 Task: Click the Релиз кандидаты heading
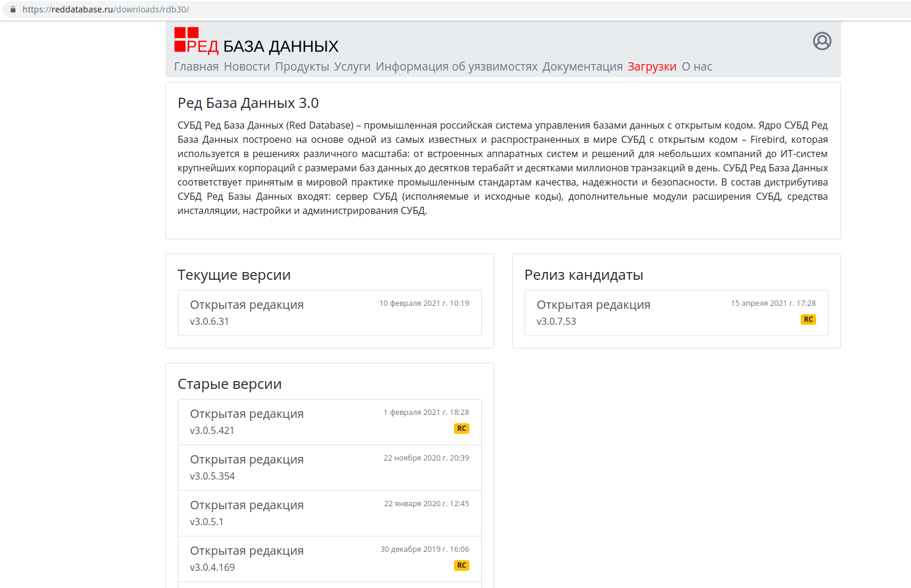584,275
